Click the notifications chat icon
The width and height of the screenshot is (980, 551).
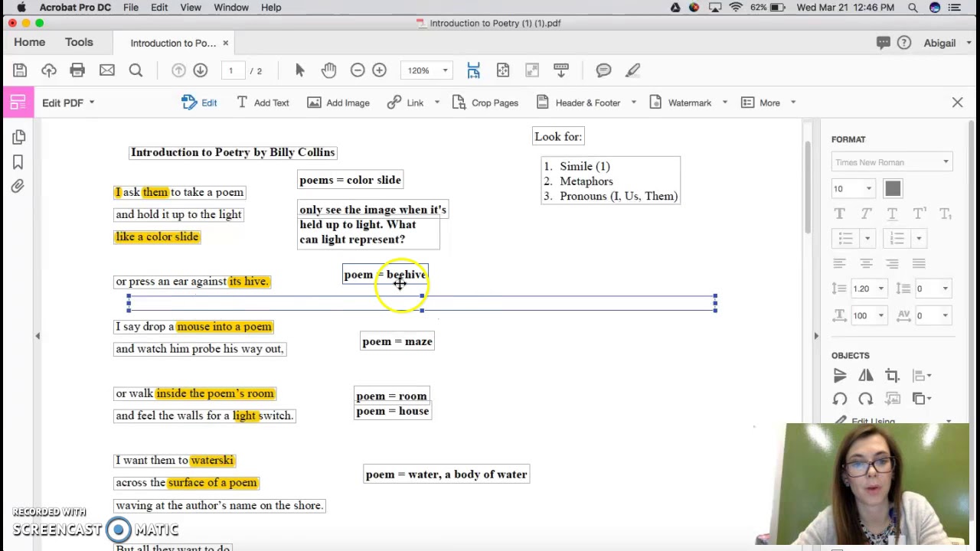[883, 43]
